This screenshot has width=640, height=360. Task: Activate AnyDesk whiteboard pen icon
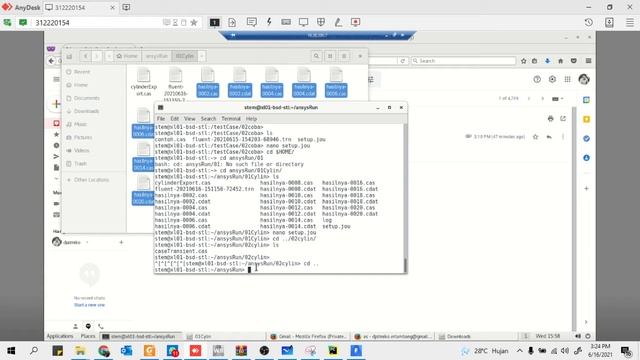pyautogui.click(x=338, y=22)
